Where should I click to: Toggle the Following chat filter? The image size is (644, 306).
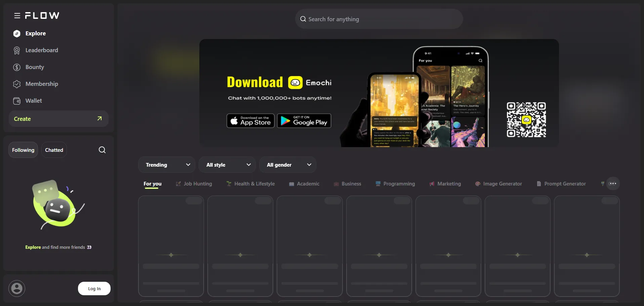click(x=23, y=150)
